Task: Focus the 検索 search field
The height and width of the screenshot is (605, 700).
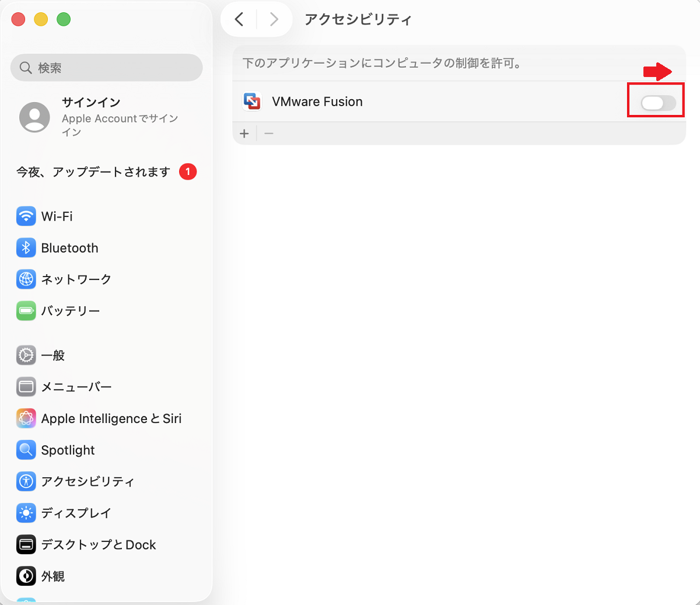Action: (x=107, y=68)
